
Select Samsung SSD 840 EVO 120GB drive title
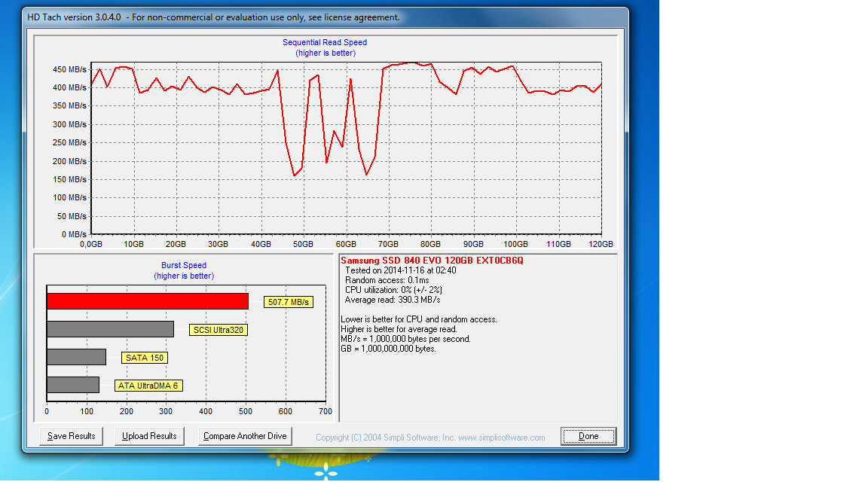[432, 261]
